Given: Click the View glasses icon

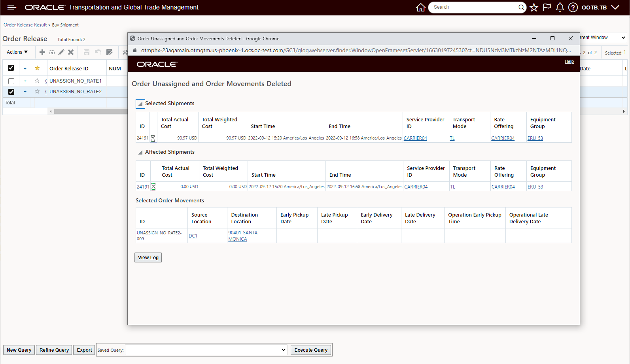Looking at the screenshot, I should [52, 52].
